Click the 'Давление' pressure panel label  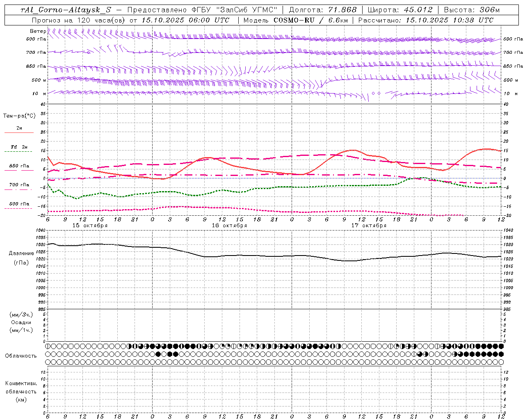[x=21, y=253]
